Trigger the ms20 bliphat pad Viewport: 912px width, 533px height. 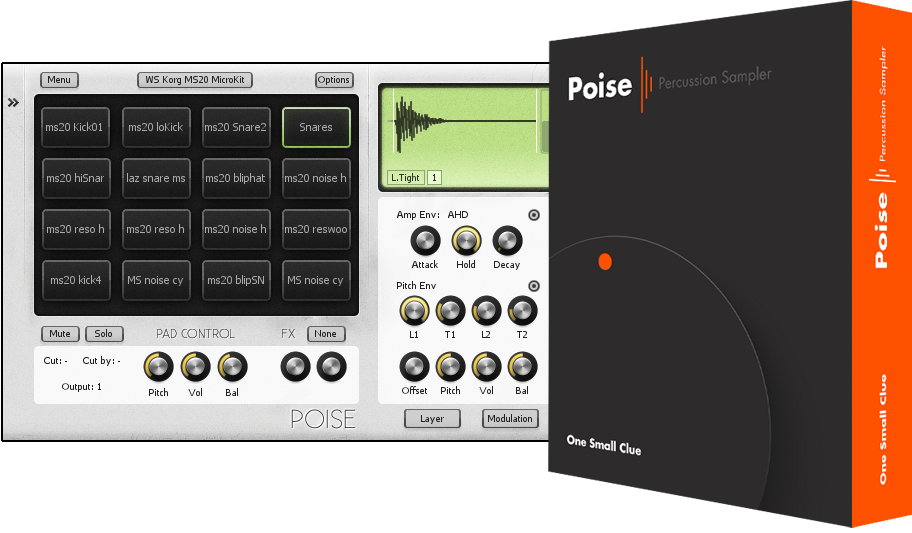coord(236,178)
